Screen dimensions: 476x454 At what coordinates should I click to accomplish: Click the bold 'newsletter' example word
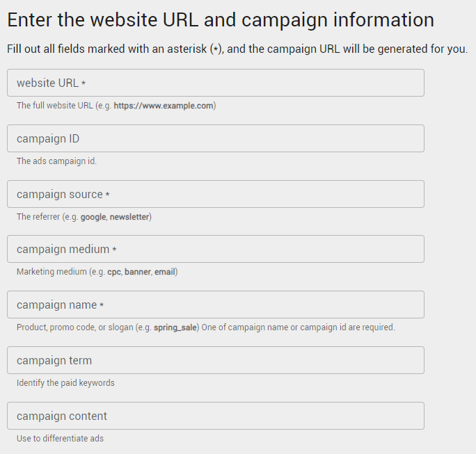point(129,217)
